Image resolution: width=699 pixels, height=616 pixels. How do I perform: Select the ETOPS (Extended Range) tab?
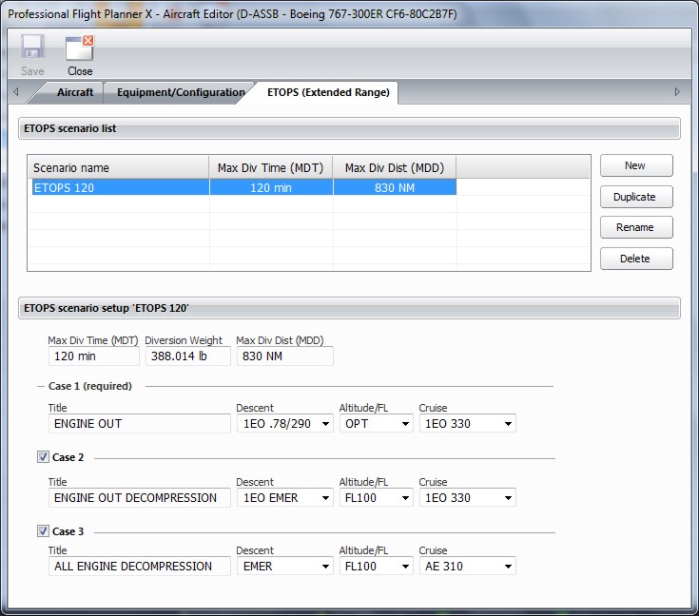(x=328, y=92)
